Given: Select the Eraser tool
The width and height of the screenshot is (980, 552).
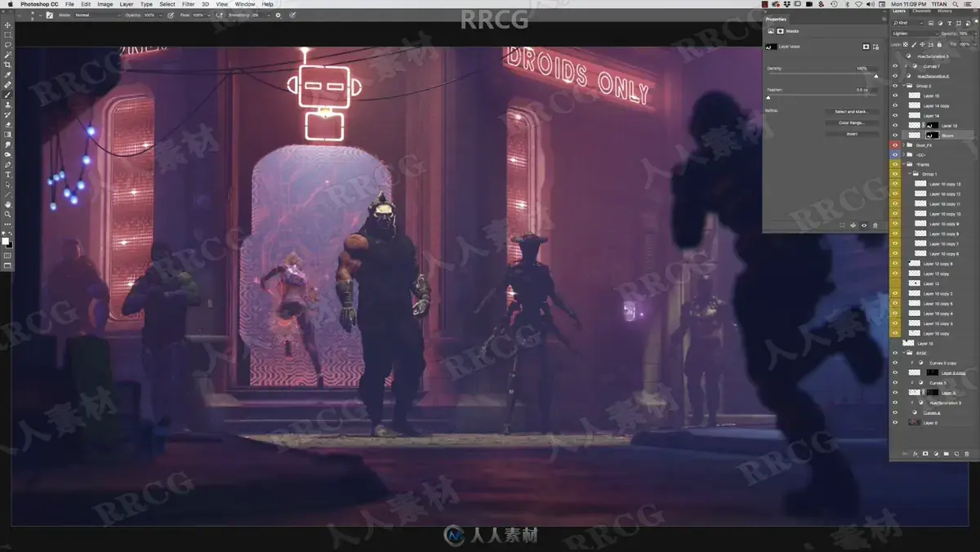Looking at the screenshot, I should click(8, 125).
